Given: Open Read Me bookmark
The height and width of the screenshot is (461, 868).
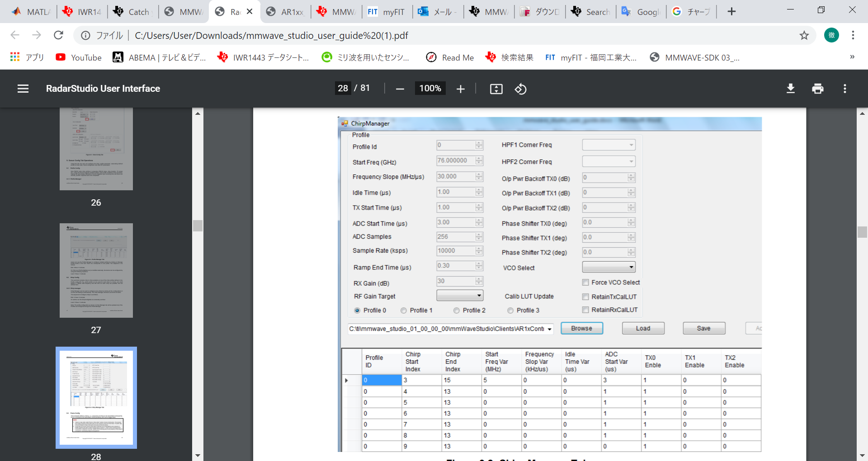Looking at the screenshot, I should tap(450, 57).
